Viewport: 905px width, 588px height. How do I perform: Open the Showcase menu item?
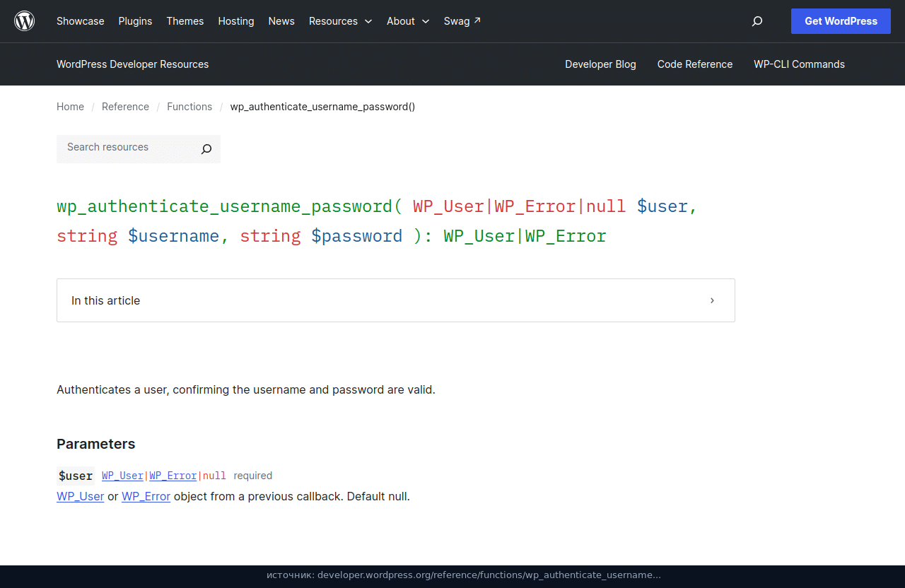tap(81, 21)
